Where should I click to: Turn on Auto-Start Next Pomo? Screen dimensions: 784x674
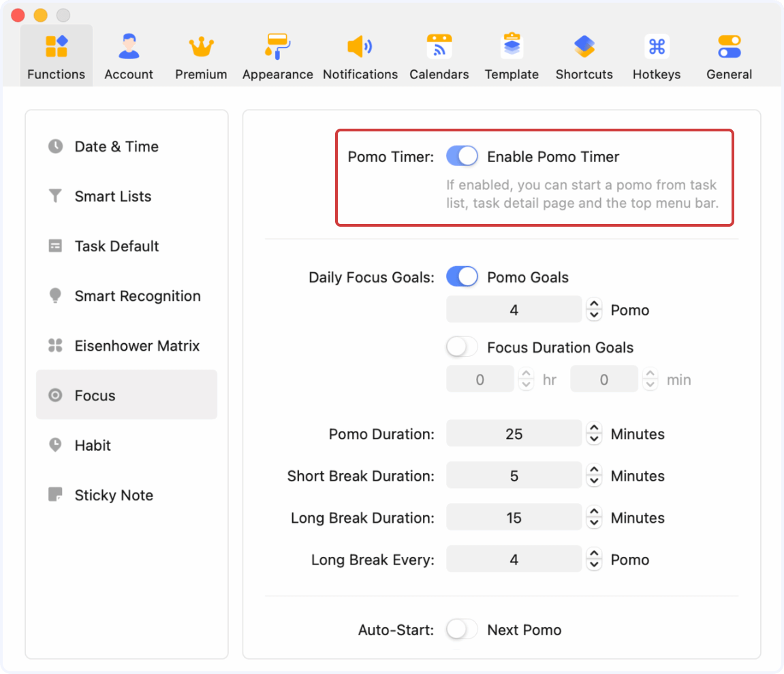pos(462,630)
